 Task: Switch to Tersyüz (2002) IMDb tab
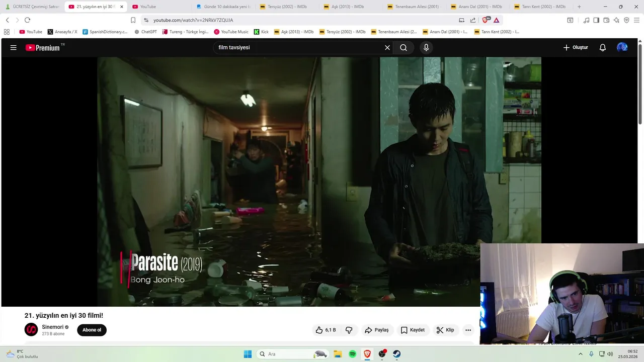click(x=286, y=7)
